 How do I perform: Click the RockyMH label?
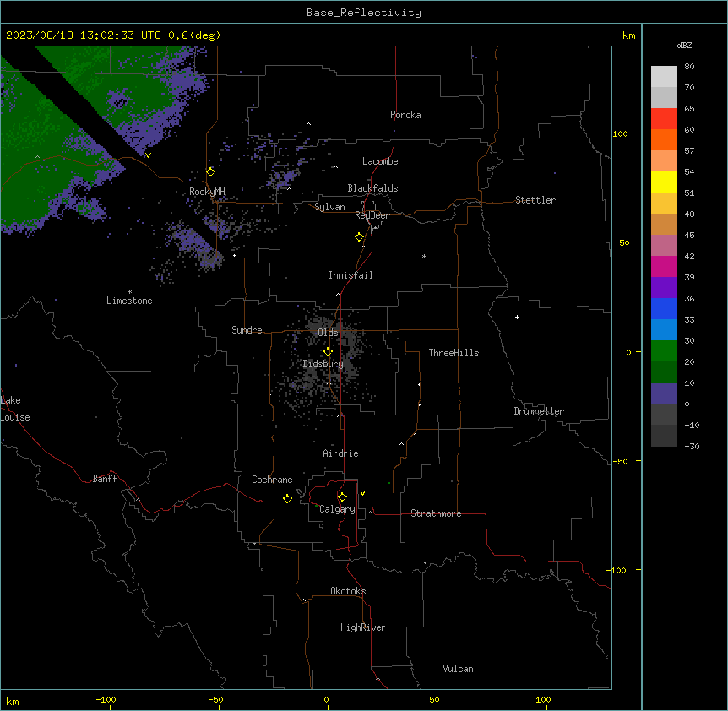pos(207,192)
